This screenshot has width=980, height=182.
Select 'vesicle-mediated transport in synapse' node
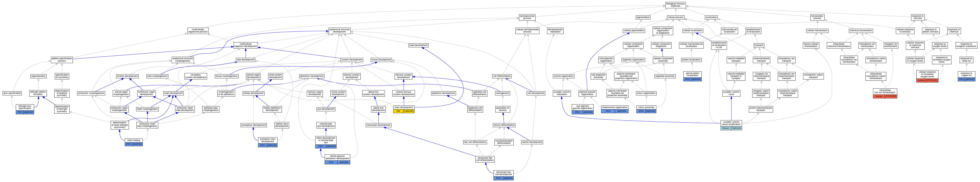point(736,76)
